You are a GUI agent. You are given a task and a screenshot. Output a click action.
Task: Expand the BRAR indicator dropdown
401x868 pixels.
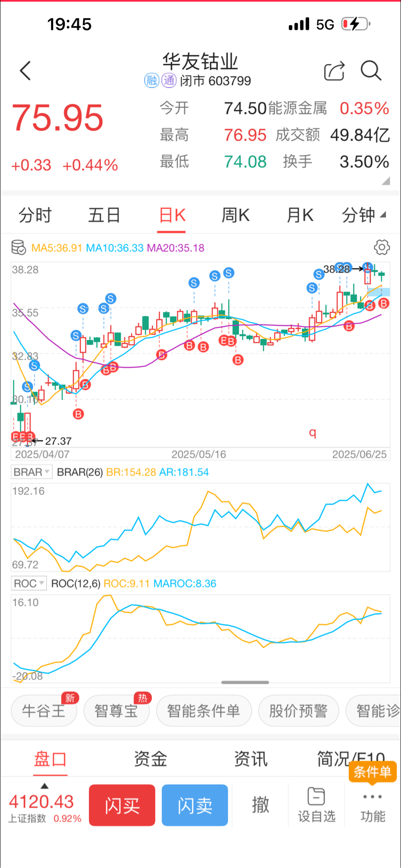coord(31,472)
